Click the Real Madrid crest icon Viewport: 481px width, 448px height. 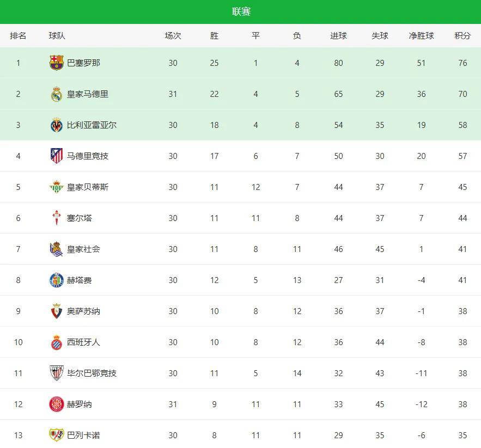(x=57, y=94)
